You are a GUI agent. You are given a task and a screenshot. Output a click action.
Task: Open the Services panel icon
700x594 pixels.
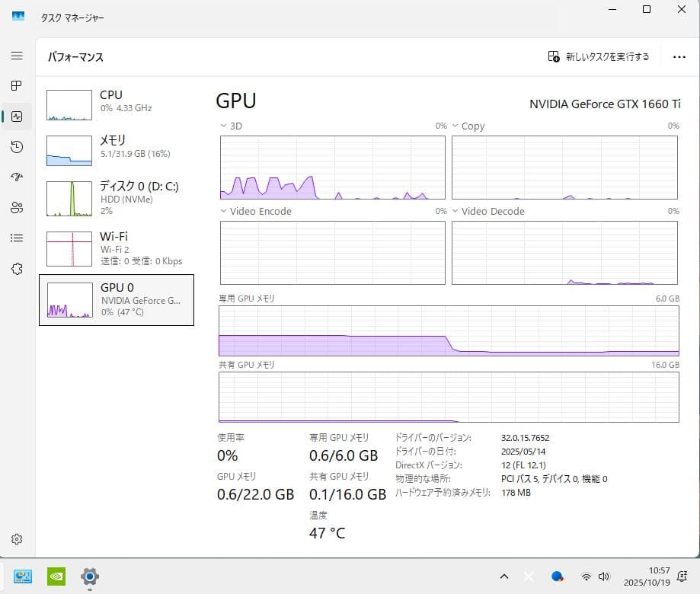[17, 268]
